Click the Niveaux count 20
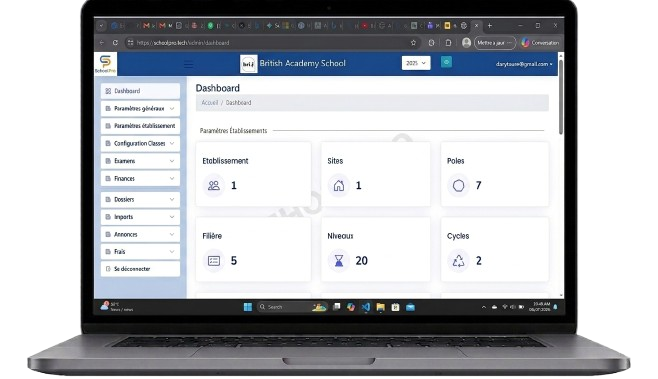 click(x=361, y=261)
